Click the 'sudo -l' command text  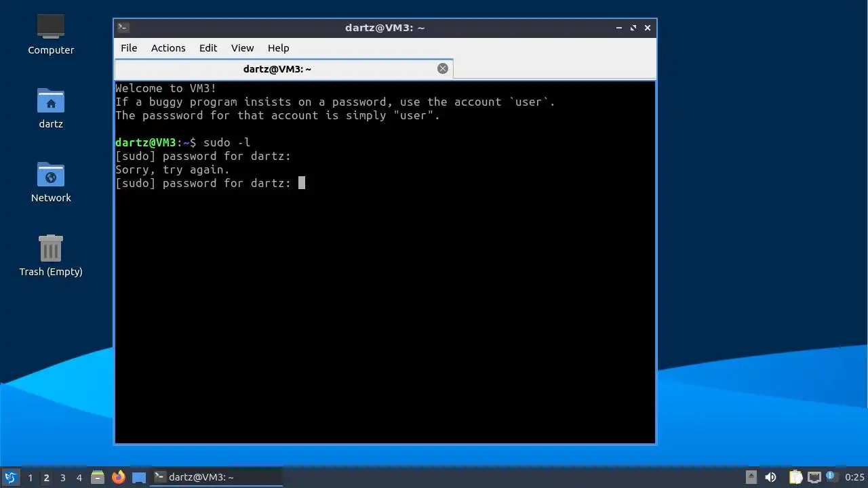227,142
